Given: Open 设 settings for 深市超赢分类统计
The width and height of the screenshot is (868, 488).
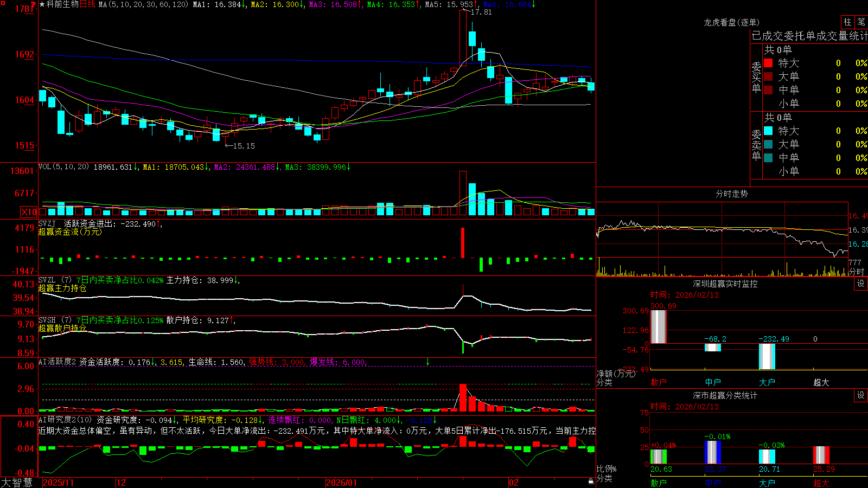Looking at the screenshot, I should click(x=861, y=395).
